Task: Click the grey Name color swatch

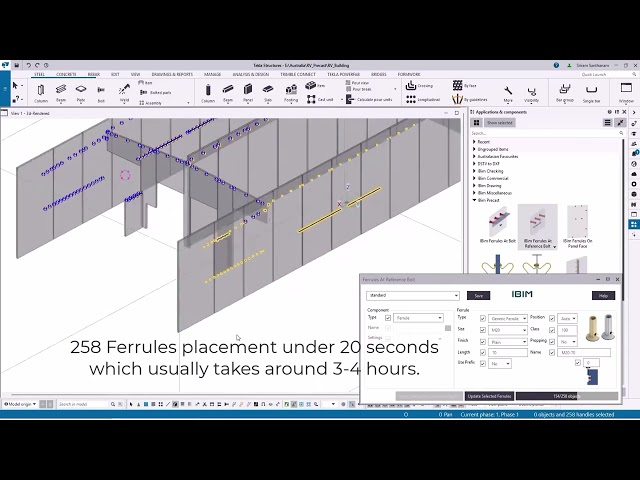Action: (x=448, y=328)
